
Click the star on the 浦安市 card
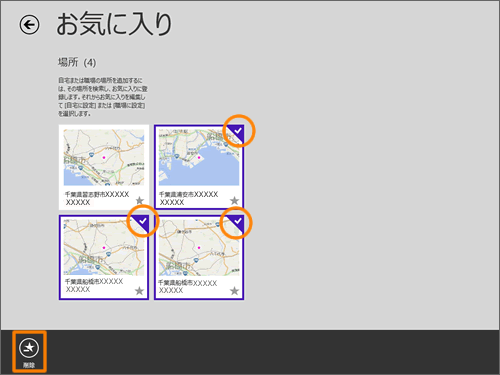tap(234, 200)
